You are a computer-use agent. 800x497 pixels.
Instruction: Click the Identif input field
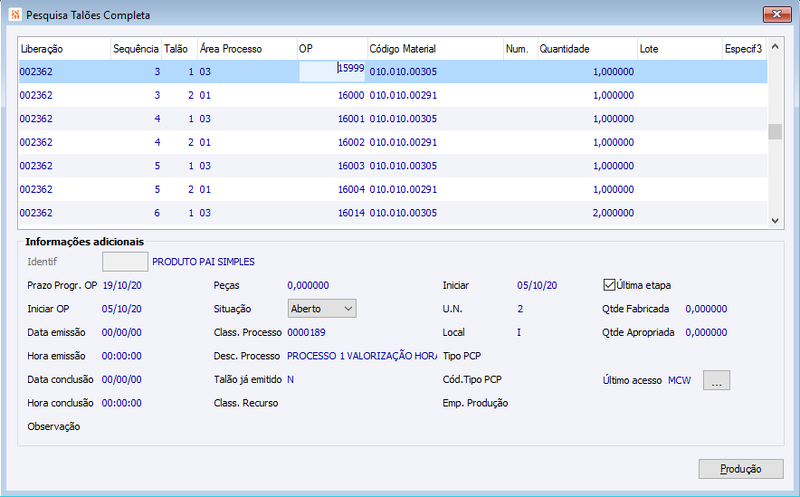[125, 262]
